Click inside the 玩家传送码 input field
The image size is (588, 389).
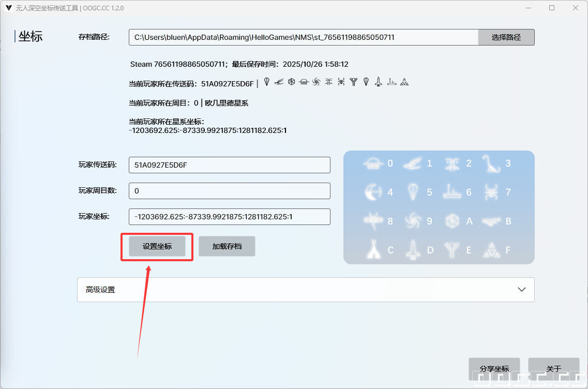pos(229,164)
